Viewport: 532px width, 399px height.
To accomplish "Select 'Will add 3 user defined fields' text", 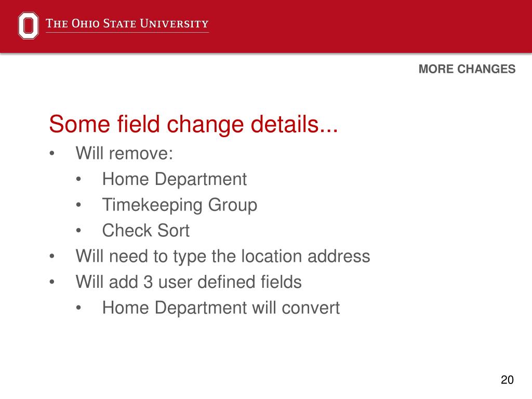I will click(x=189, y=282).
